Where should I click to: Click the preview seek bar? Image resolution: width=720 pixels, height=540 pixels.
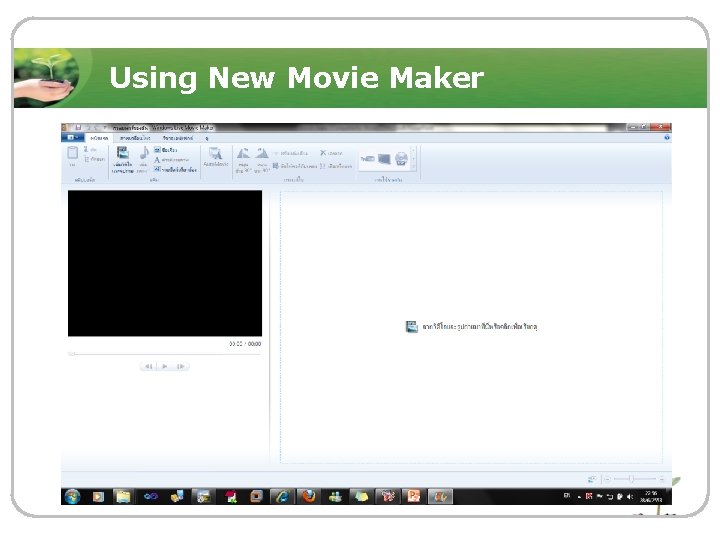point(165,354)
